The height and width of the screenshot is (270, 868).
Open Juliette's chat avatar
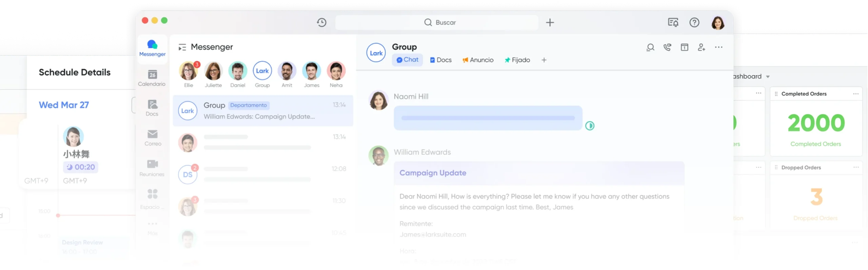pos(213,71)
